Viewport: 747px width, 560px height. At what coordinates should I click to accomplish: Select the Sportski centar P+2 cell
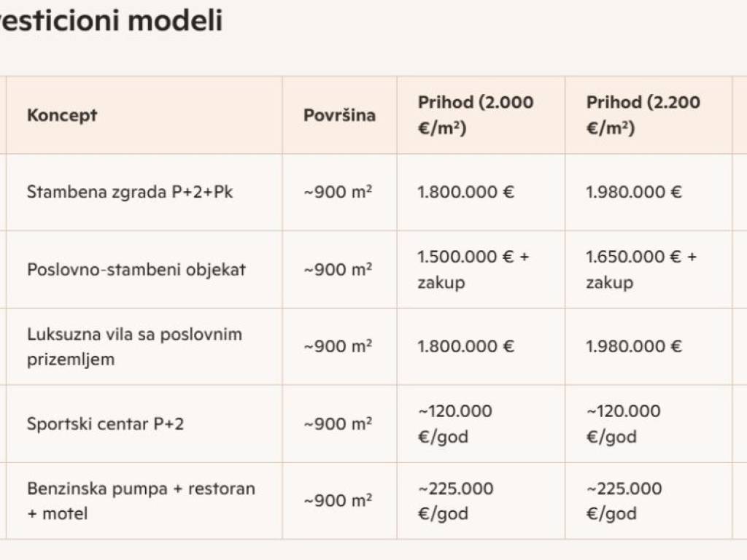(x=105, y=424)
